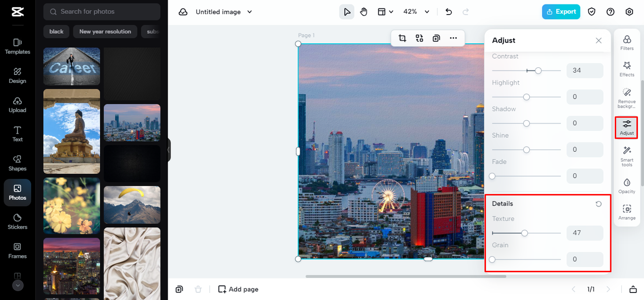Screen dimensions: 644x300
Task: Click the Contrast value field showing 34
Action: pyautogui.click(x=585, y=70)
